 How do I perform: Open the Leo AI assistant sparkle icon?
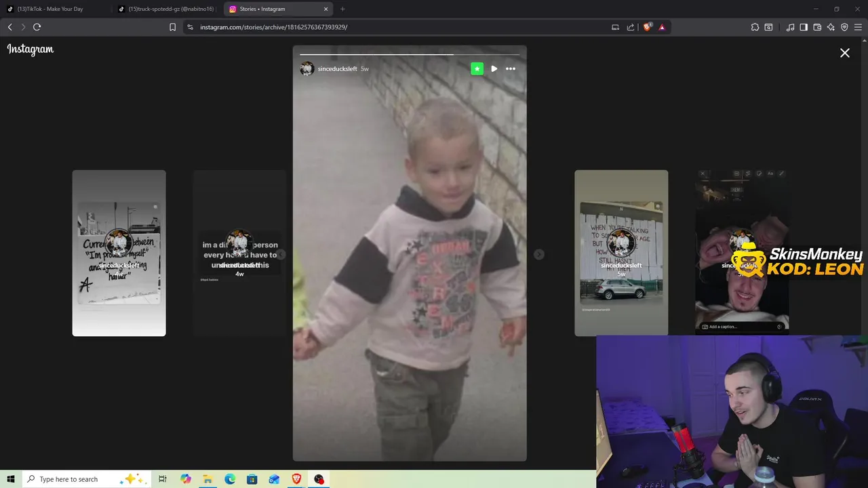click(831, 27)
